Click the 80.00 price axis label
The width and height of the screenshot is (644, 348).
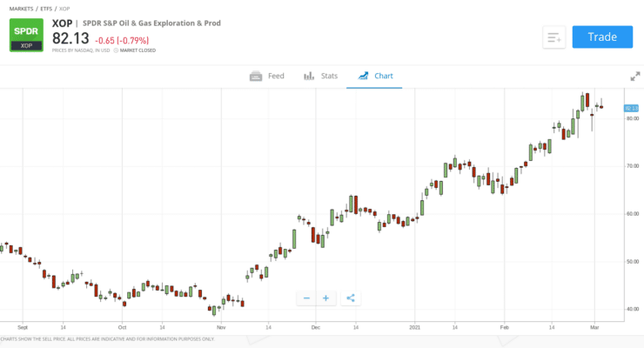[x=633, y=118]
